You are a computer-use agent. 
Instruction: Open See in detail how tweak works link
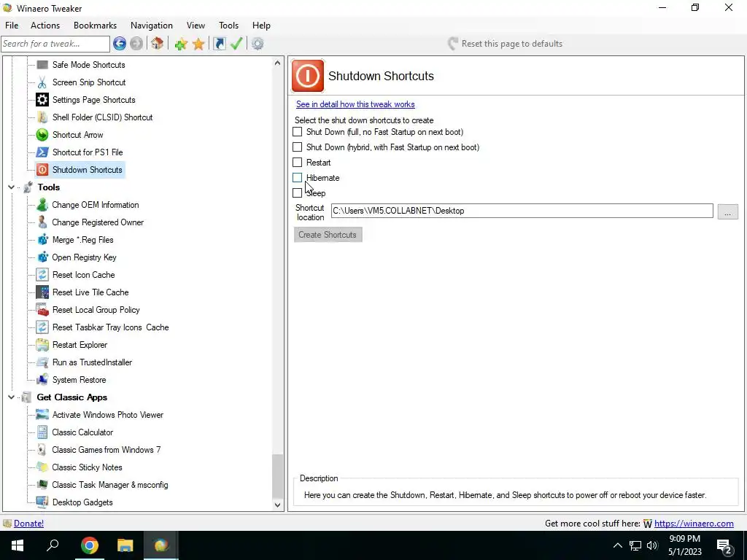click(x=355, y=104)
